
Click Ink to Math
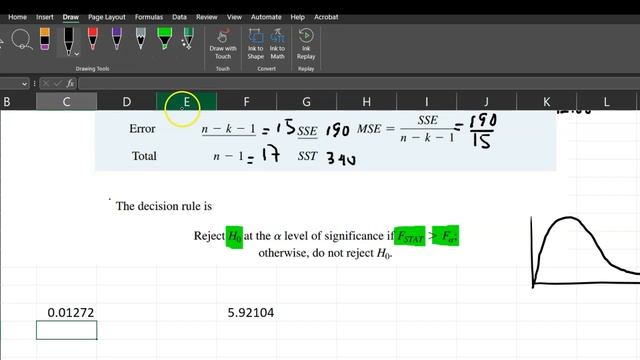pyautogui.click(x=278, y=44)
